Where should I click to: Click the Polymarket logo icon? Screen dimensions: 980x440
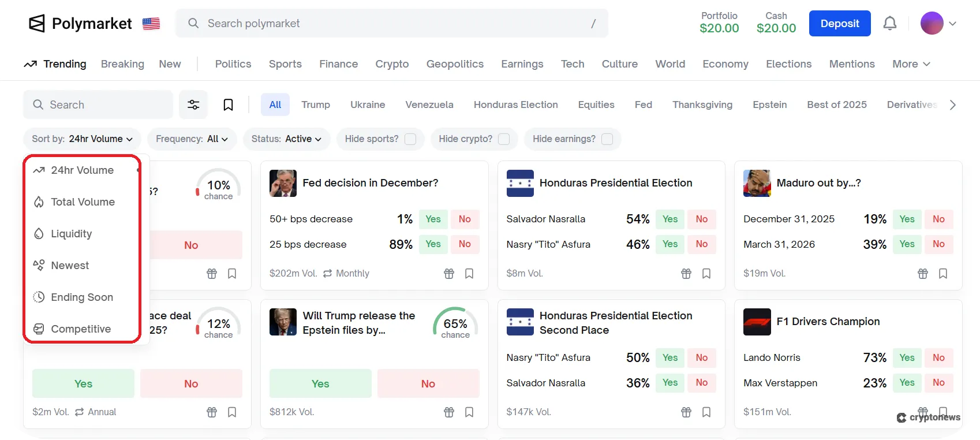pos(37,24)
